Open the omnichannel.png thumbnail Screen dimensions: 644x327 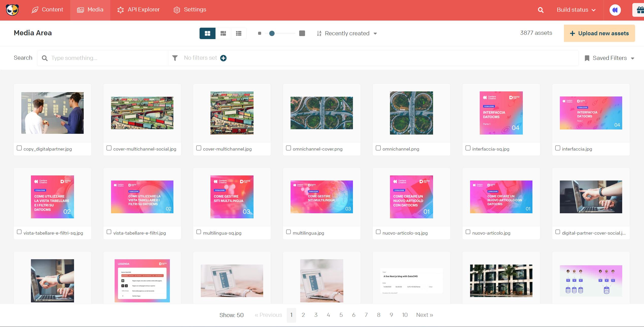pos(412,113)
